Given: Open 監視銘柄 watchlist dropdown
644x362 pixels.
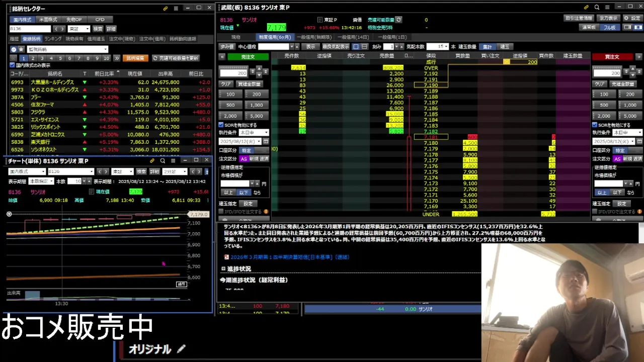Looking at the screenshot, I should pyautogui.click(x=67, y=49).
